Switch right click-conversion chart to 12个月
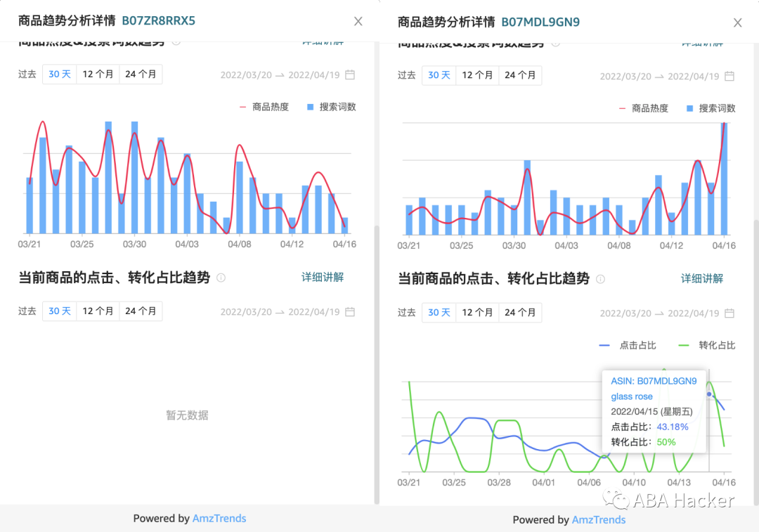The image size is (759, 532). [477, 312]
